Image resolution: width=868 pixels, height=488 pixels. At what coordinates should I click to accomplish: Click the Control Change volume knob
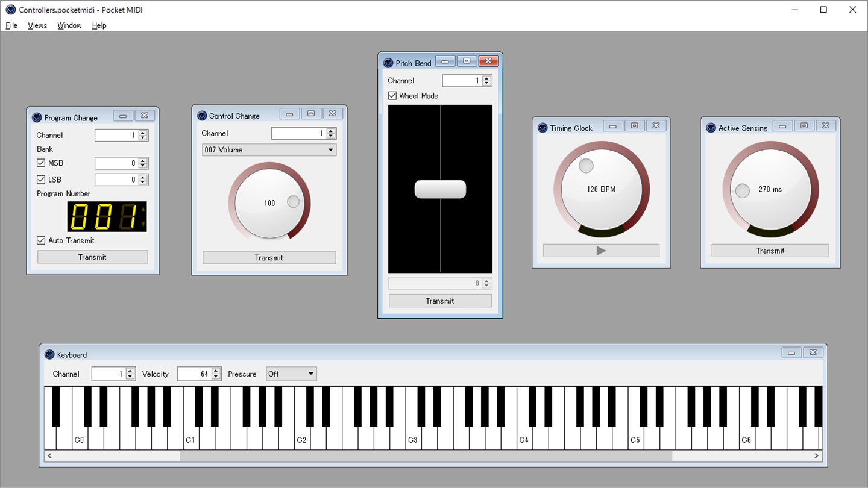point(269,202)
